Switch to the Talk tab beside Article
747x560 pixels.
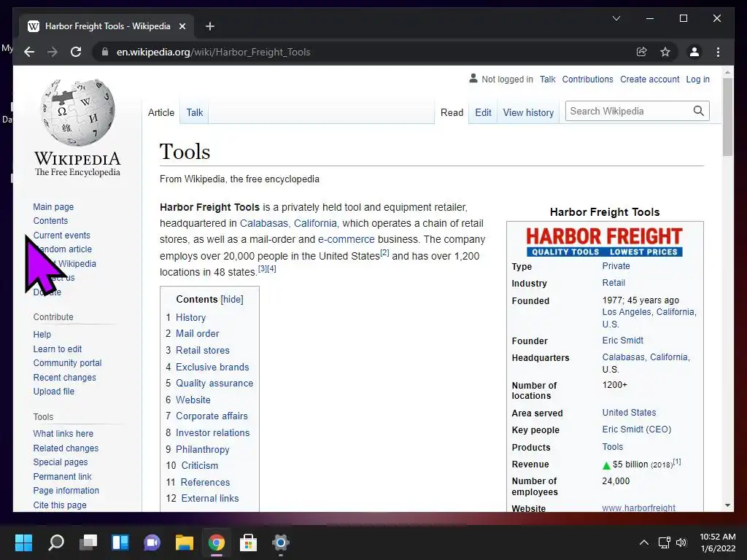pyautogui.click(x=194, y=112)
